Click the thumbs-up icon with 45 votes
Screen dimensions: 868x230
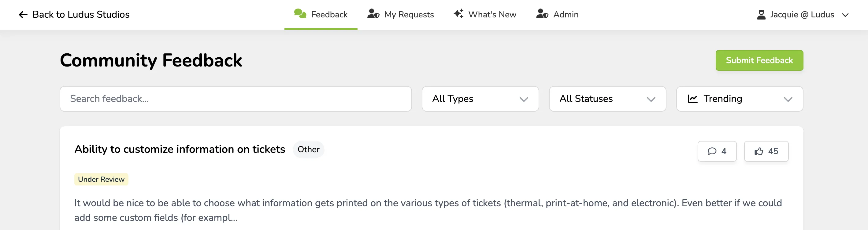click(759, 151)
